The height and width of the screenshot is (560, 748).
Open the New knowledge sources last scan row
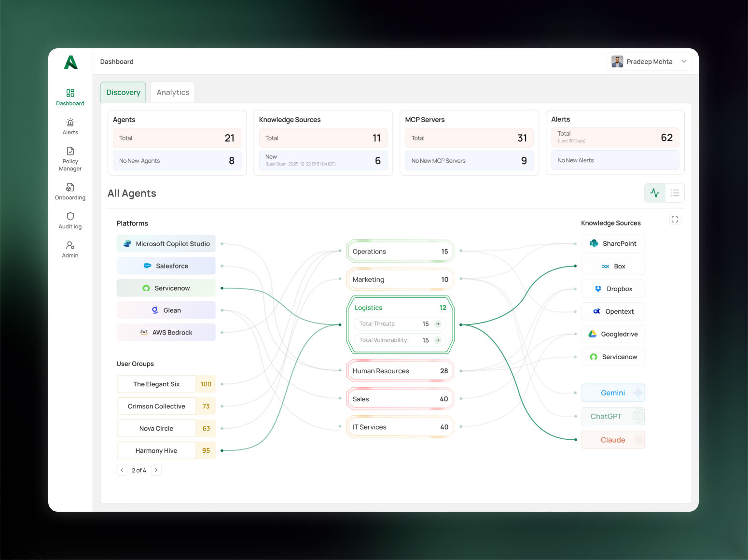coord(323,161)
